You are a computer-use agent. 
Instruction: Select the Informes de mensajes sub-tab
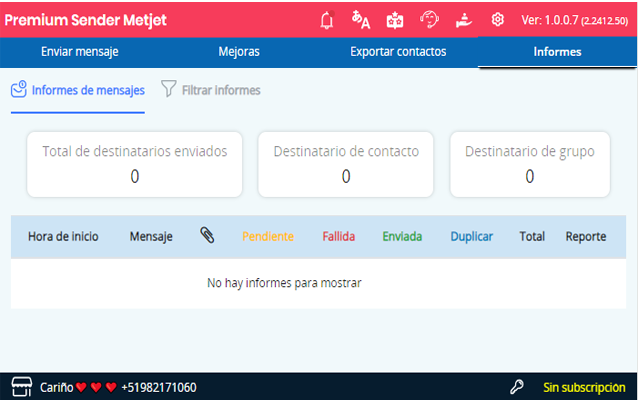coord(78,90)
